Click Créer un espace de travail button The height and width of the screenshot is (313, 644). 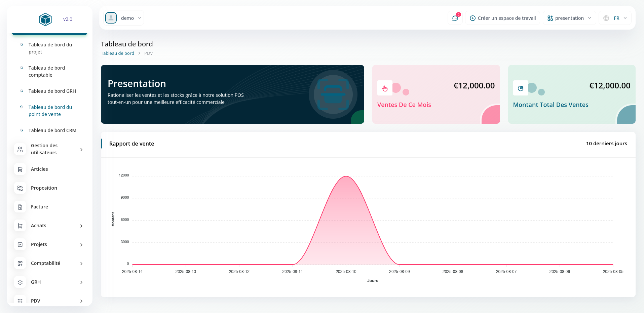502,18
